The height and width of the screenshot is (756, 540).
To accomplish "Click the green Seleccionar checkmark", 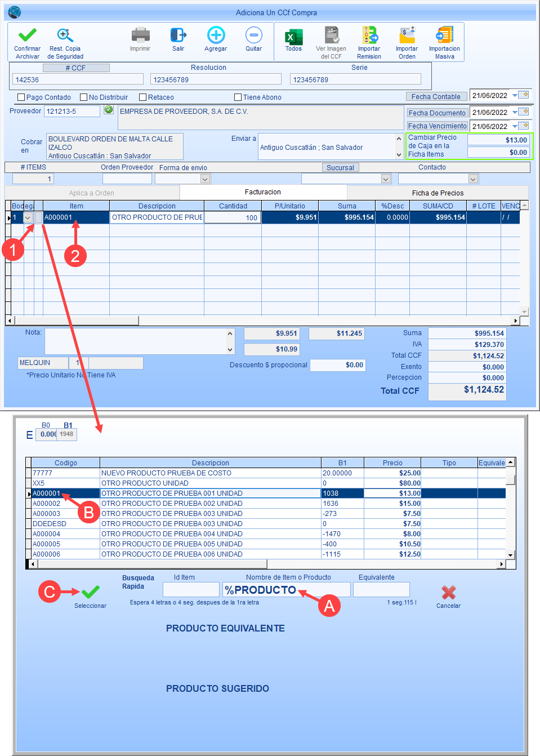I will [90, 592].
